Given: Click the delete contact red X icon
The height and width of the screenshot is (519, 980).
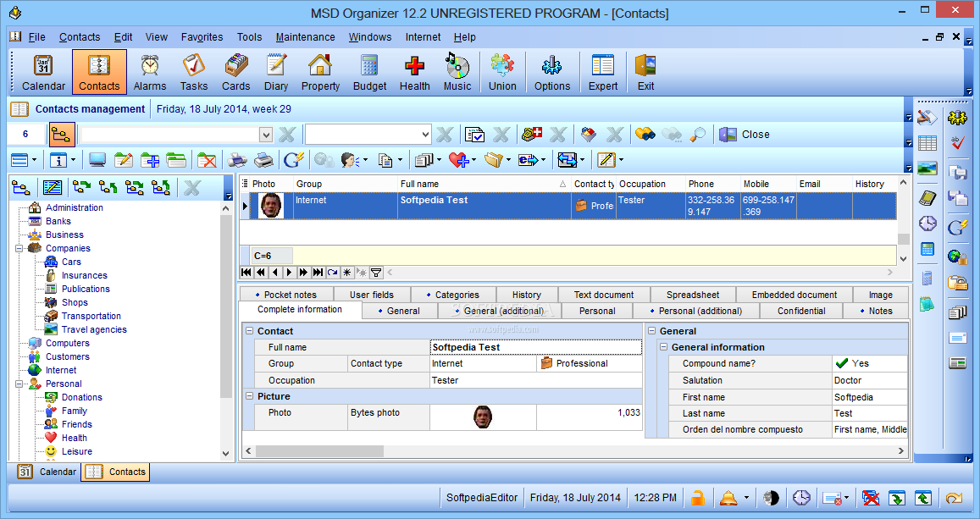Looking at the screenshot, I should tap(207, 160).
